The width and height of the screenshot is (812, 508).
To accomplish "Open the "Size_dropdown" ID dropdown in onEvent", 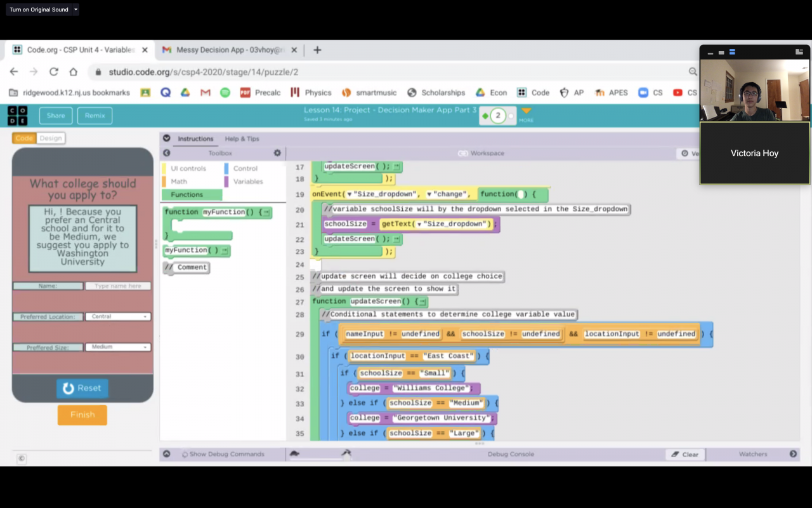I will point(350,194).
